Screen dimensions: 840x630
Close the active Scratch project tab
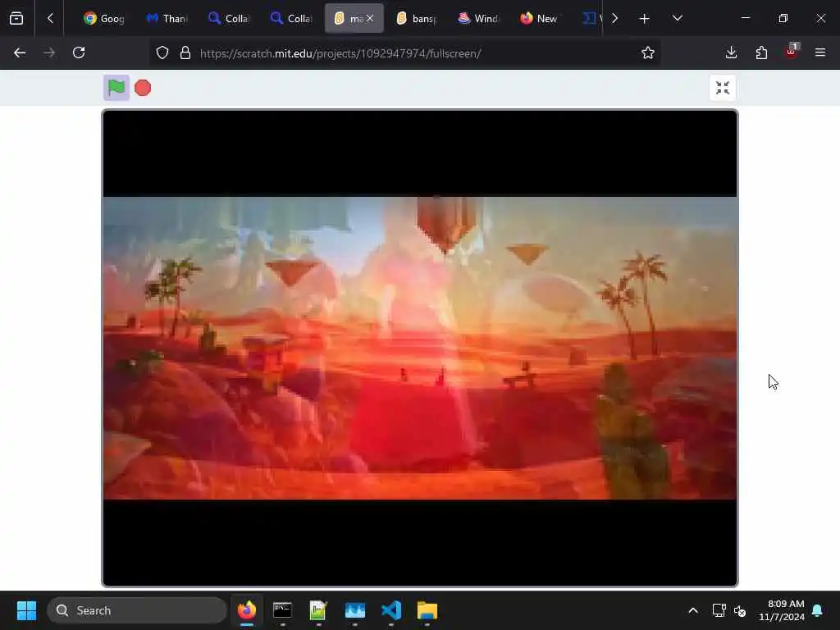(370, 18)
